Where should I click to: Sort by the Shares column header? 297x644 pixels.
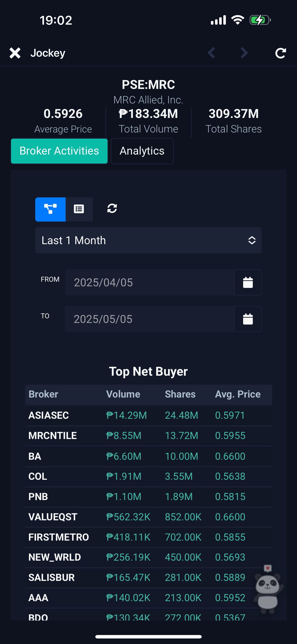(180, 394)
